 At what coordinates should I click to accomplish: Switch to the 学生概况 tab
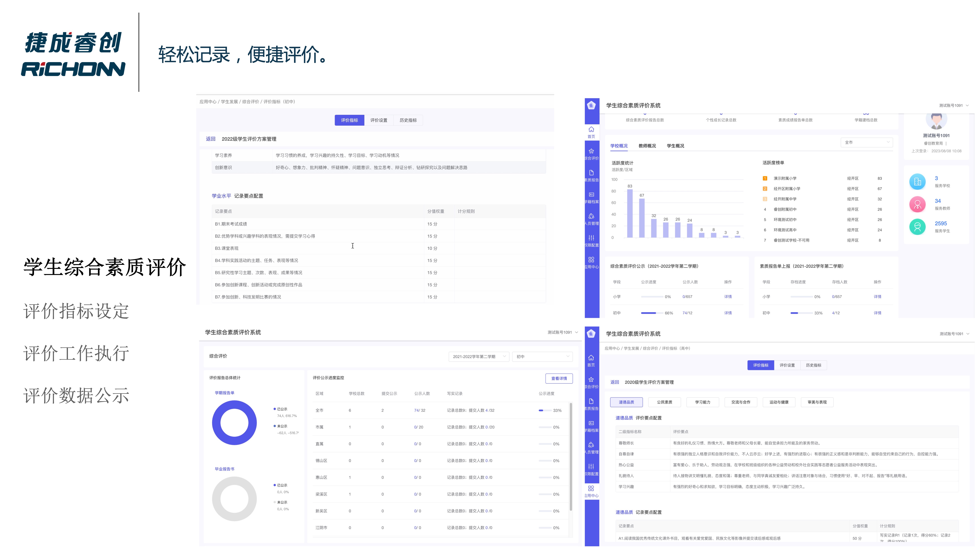(675, 146)
